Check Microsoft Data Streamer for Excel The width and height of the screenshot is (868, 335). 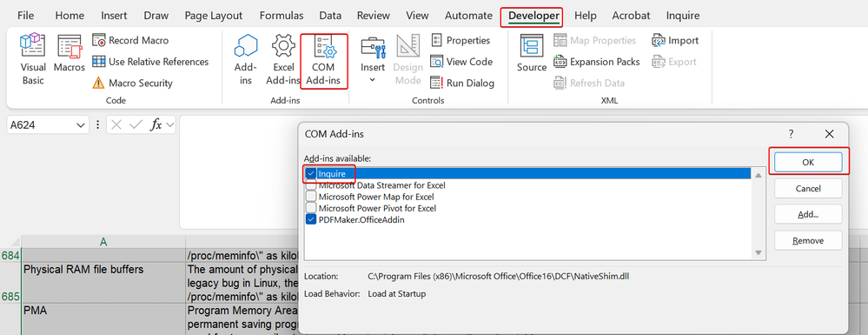(x=311, y=185)
